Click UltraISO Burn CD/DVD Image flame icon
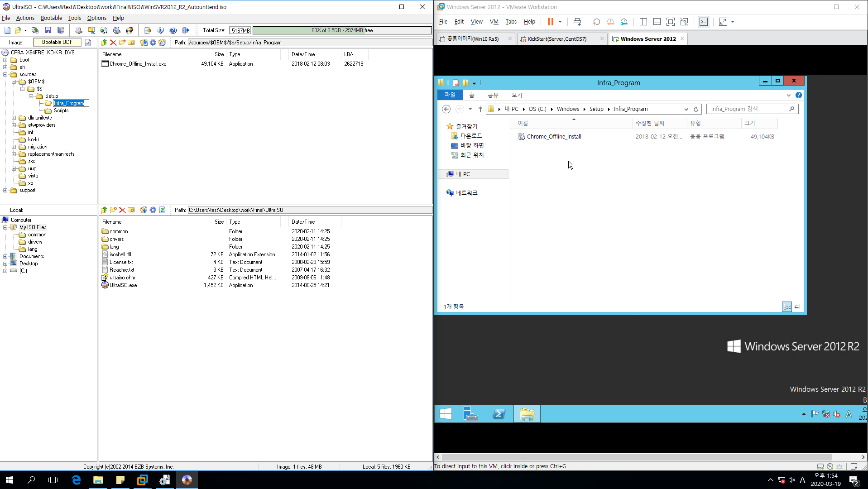Viewport: 868px width, 489px height. (129, 30)
